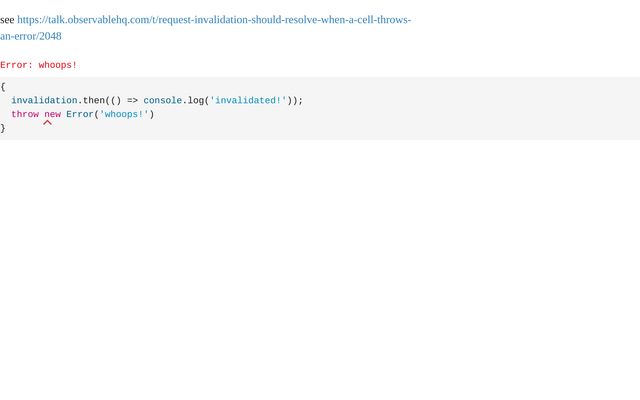Place cursor on 'invalidation' in the code

click(x=44, y=100)
